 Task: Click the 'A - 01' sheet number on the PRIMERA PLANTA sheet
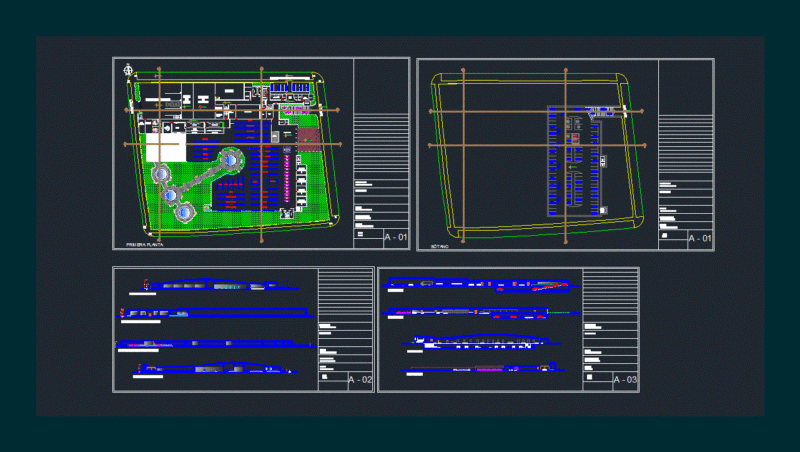[x=396, y=237]
